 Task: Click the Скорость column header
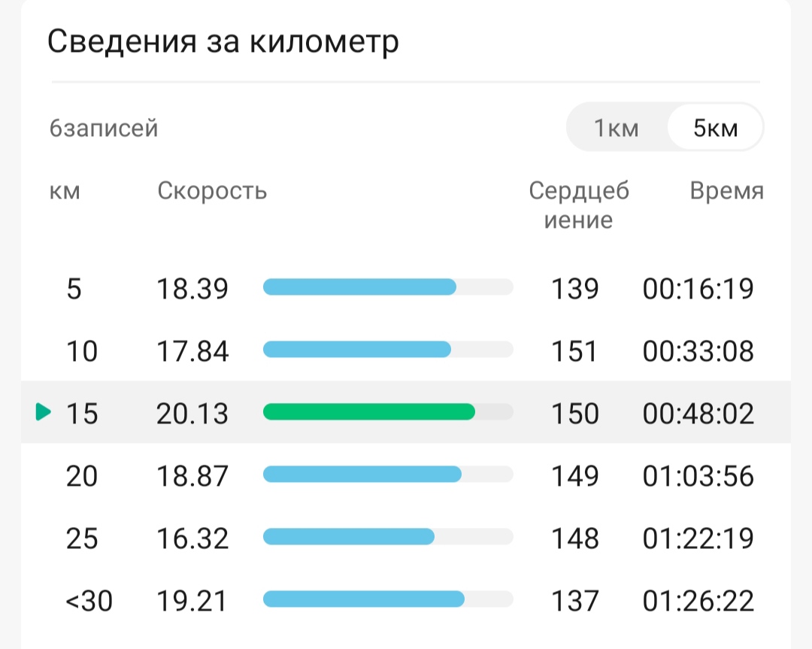212,190
